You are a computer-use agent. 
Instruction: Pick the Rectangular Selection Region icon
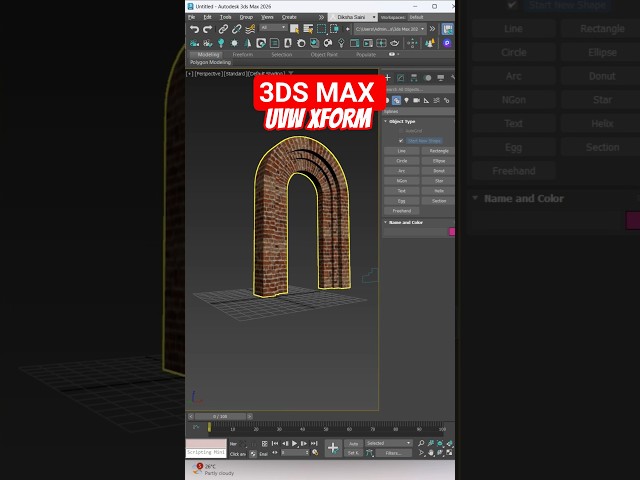pos(321,29)
